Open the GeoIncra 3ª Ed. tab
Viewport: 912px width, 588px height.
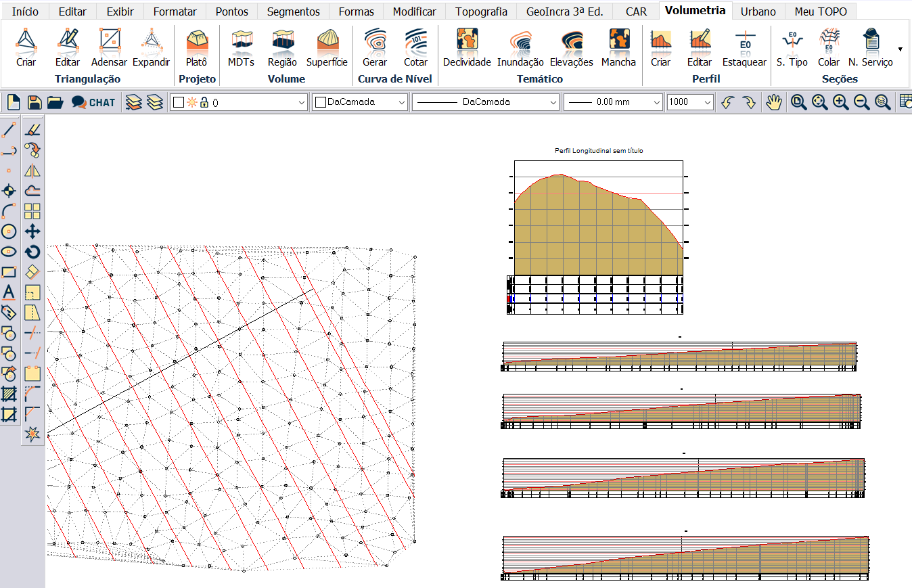(564, 12)
